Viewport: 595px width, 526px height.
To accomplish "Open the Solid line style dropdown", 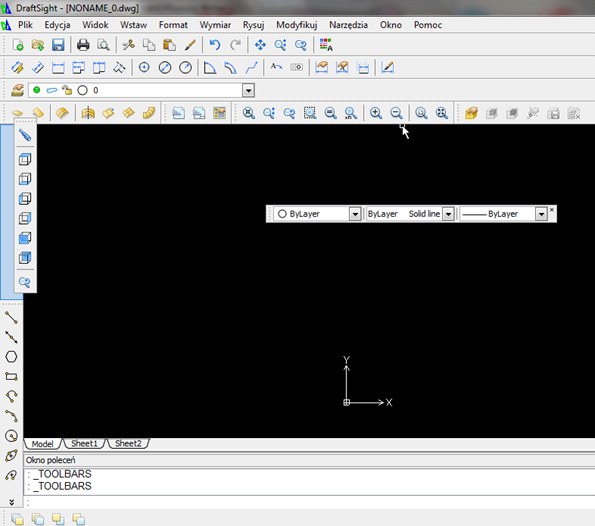I will click(448, 214).
